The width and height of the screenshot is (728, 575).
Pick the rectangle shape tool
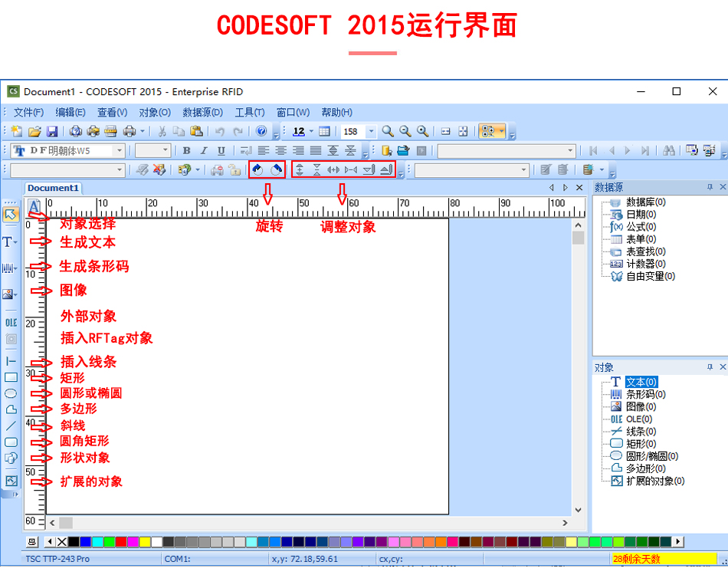pyautogui.click(x=11, y=377)
